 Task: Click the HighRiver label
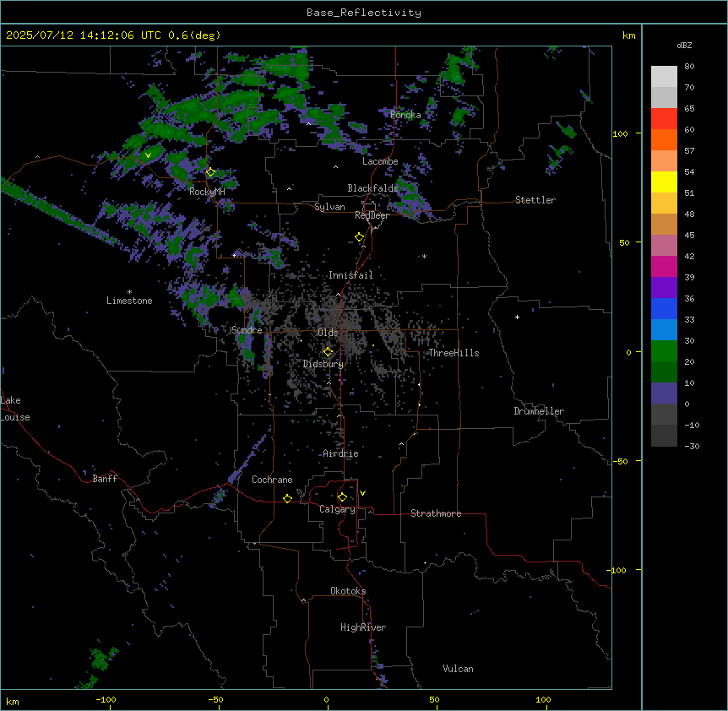click(363, 627)
